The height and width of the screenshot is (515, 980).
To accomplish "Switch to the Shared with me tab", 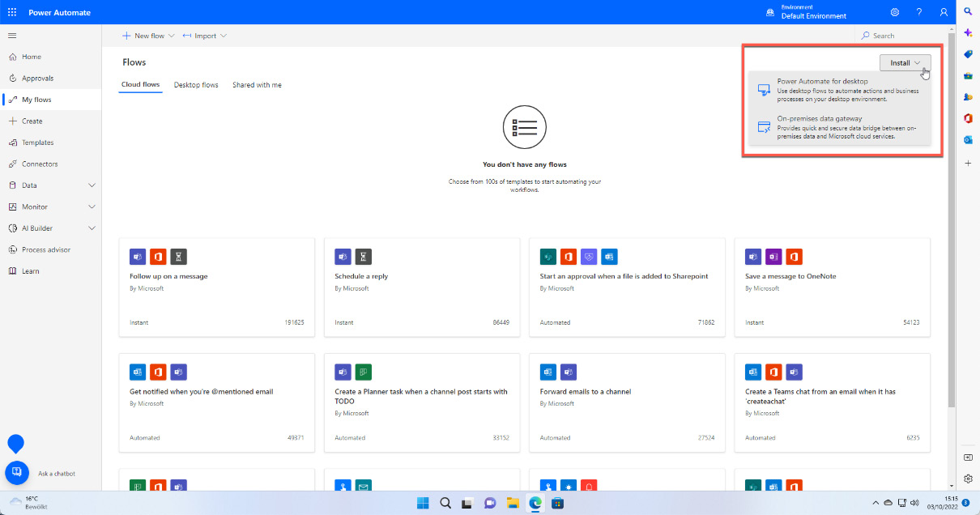I will point(257,85).
